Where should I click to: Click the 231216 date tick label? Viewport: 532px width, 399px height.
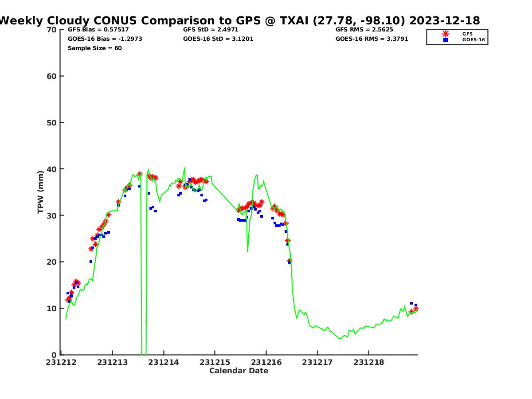[266, 362]
